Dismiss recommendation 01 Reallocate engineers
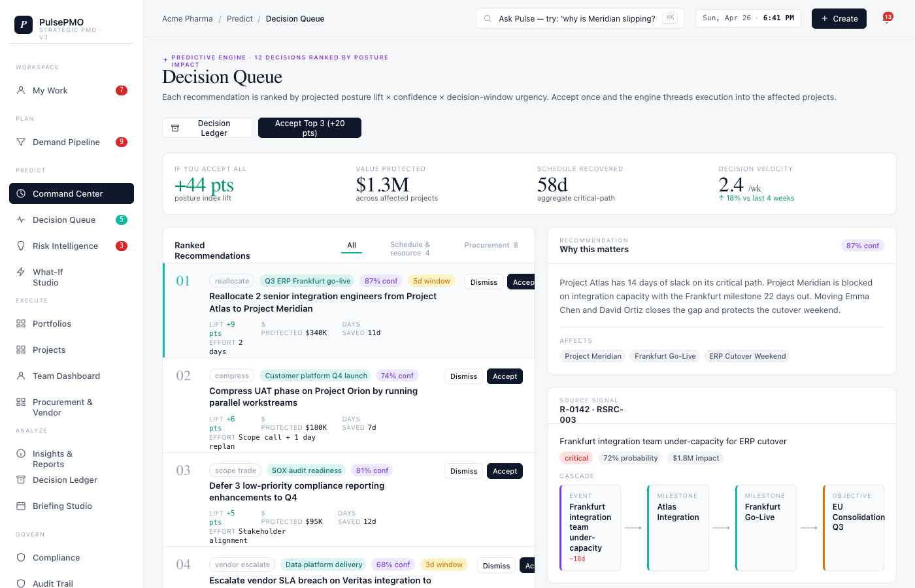 coord(484,282)
